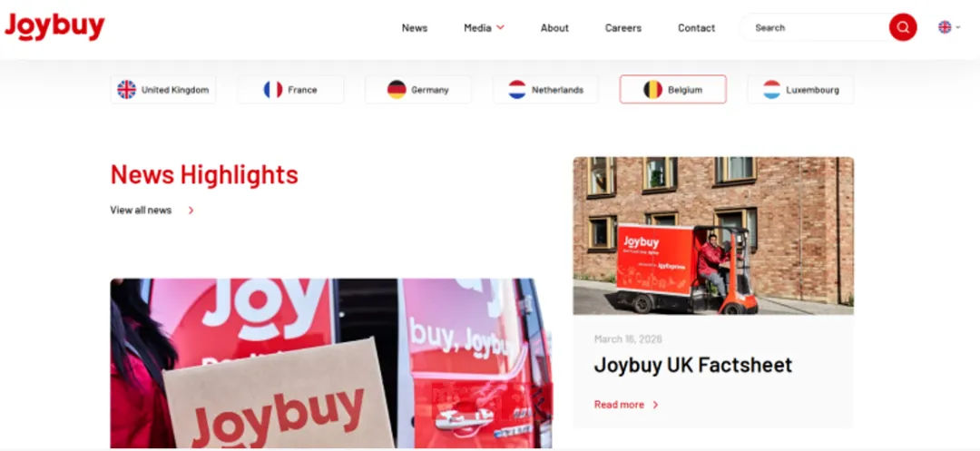Screen dimensions: 980x451
Task: Choose the France flag icon
Action: click(272, 89)
